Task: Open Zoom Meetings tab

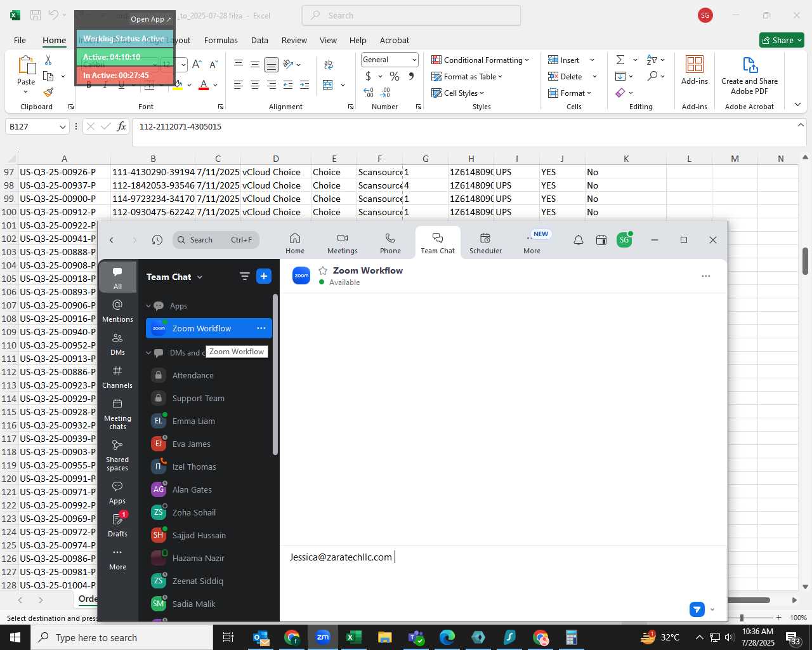Action: 342,243
